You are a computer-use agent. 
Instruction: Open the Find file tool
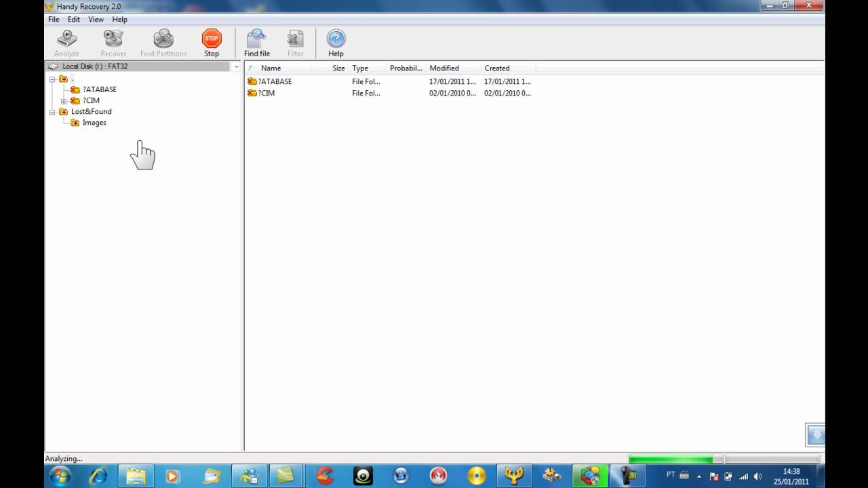tap(257, 43)
